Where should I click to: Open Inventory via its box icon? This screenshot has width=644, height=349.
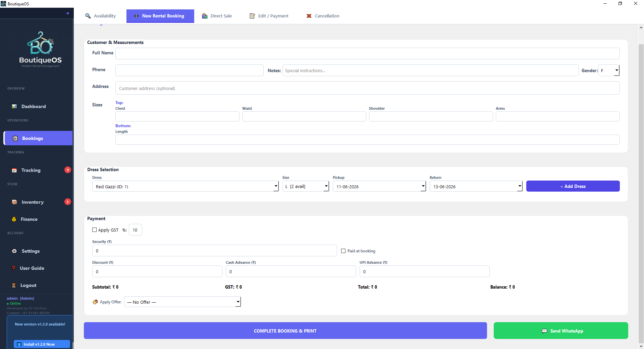[x=14, y=202]
